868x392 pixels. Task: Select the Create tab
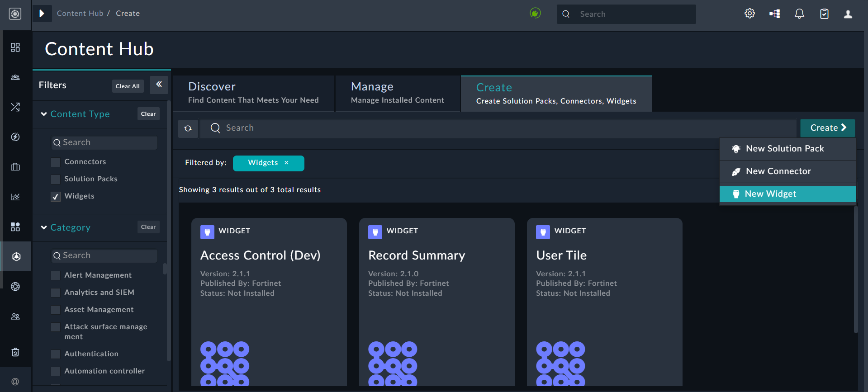point(556,94)
